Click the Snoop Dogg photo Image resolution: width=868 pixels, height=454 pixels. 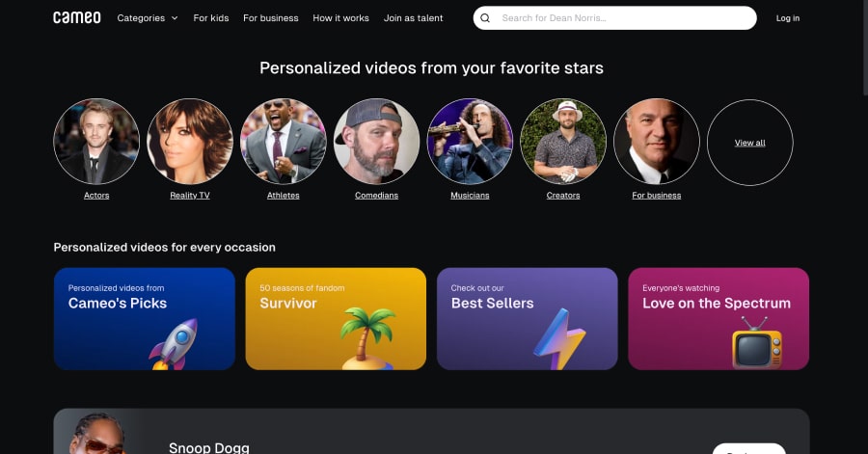[99, 433]
